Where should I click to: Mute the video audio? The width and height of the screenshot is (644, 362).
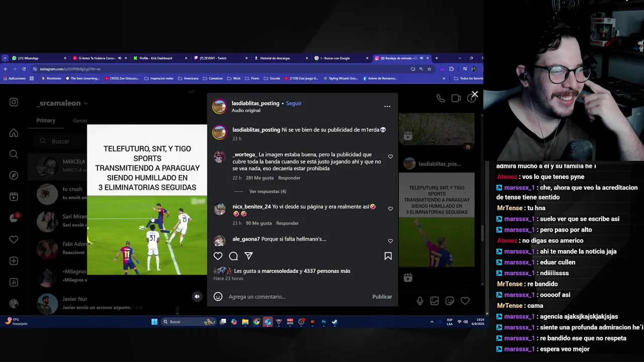197,297
